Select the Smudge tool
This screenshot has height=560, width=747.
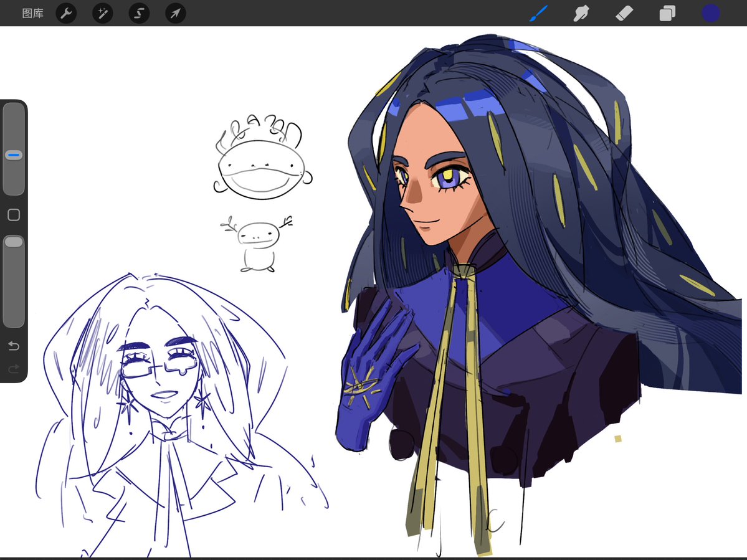pos(581,13)
